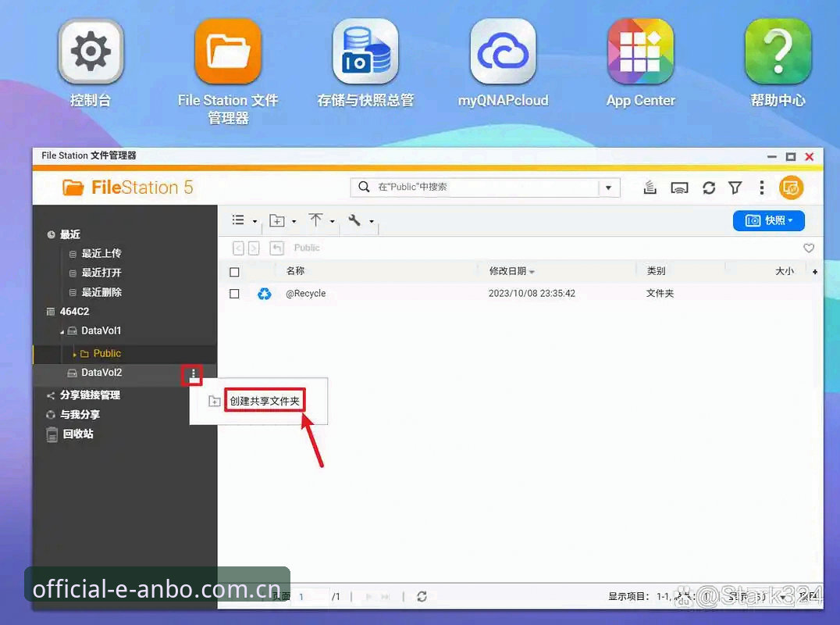Choose 创建共享文件夹 from the context menu
The width and height of the screenshot is (840, 625).
tap(265, 401)
